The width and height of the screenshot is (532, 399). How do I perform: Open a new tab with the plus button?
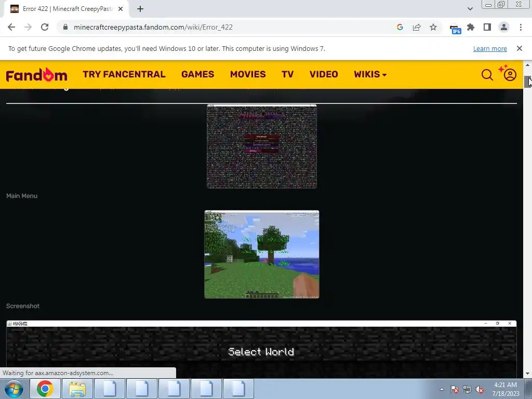140,9
